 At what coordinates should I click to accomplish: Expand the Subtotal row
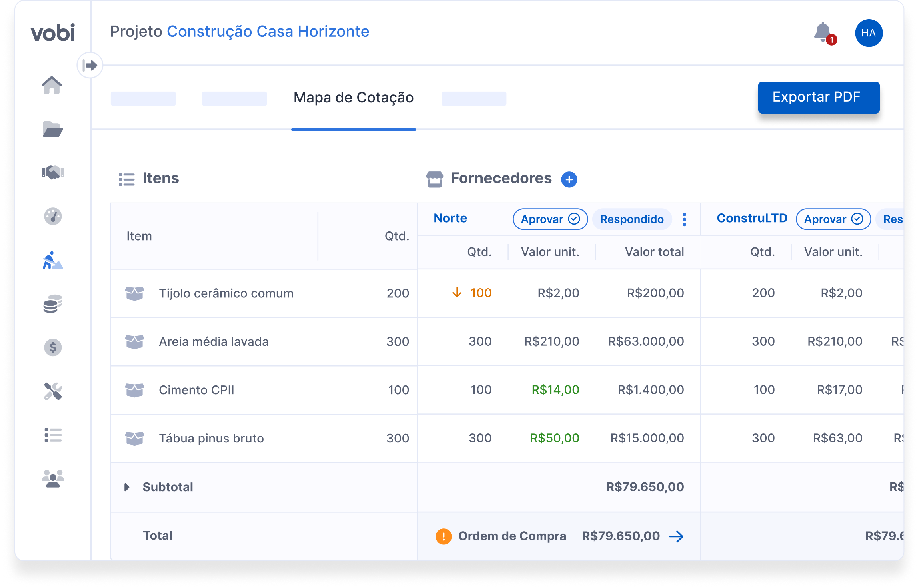click(x=127, y=487)
